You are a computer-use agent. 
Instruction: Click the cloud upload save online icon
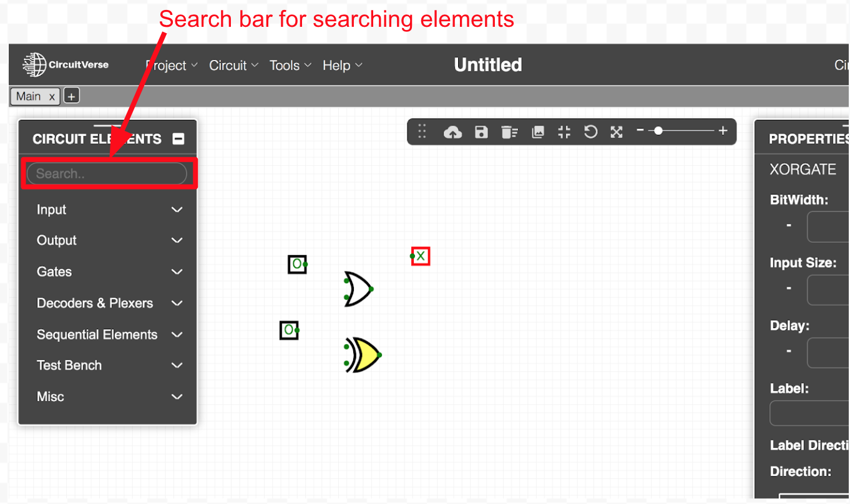pos(452,132)
